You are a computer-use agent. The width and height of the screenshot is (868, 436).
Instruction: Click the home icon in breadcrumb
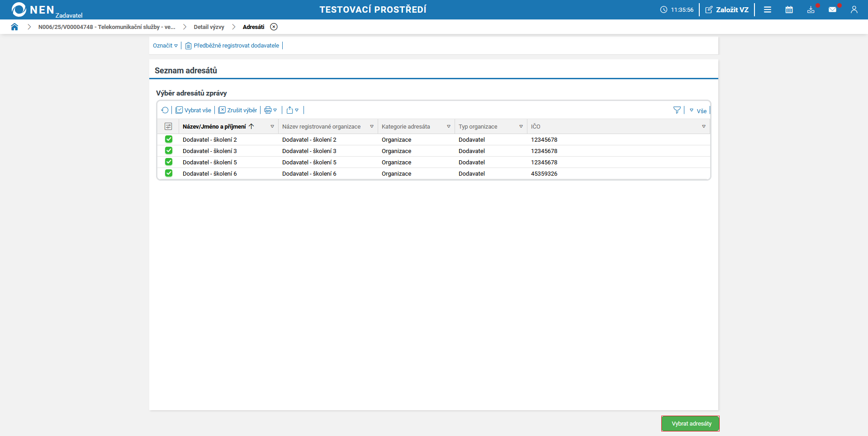tap(14, 27)
